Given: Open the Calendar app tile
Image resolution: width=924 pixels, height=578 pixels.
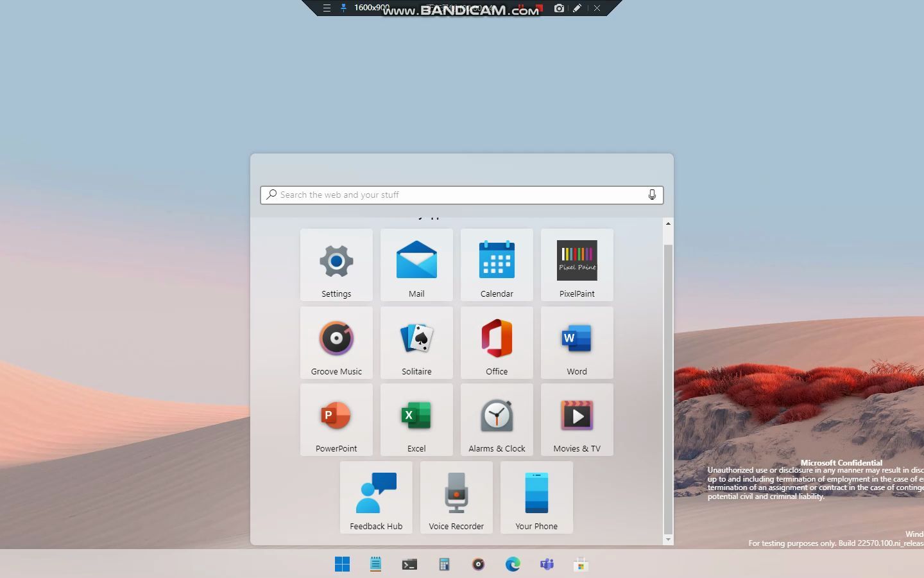Looking at the screenshot, I should [497, 265].
